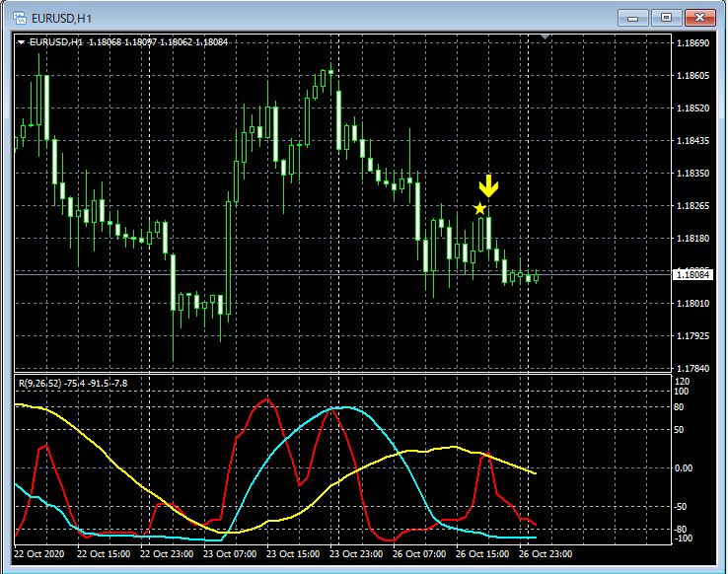Select the yellow down arrow signal

pyautogui.click(x=488, y=185)
